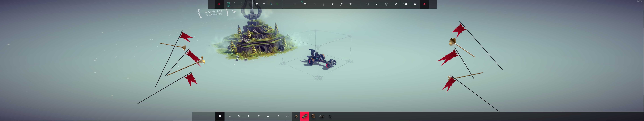
Task: Select the wrench key-mapping tool
Action: click(341, 4)
